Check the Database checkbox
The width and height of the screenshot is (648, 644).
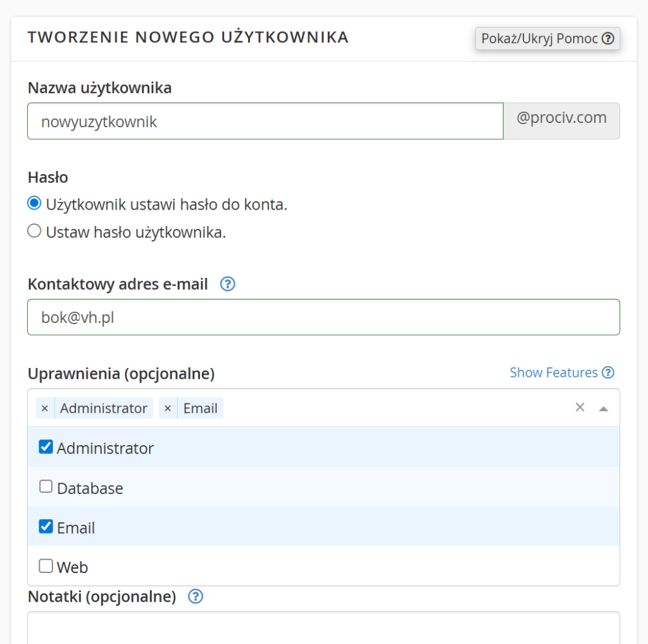[x=46, y=487]
